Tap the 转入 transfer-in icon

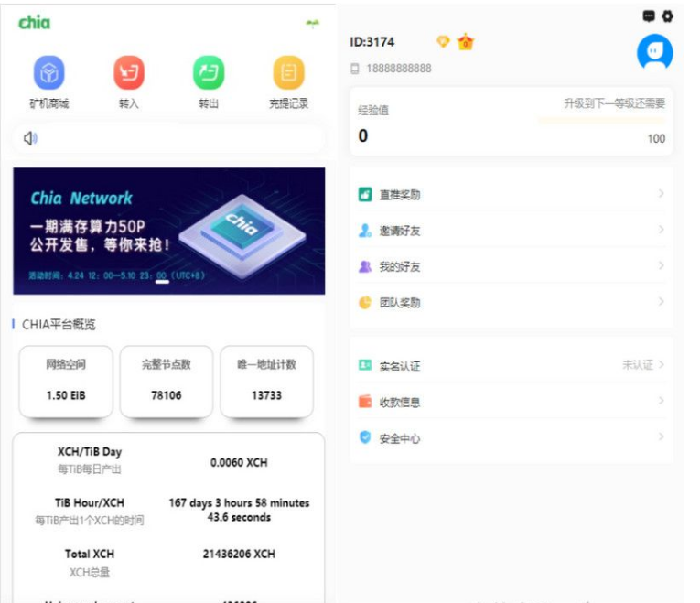(x=129, y=73)
